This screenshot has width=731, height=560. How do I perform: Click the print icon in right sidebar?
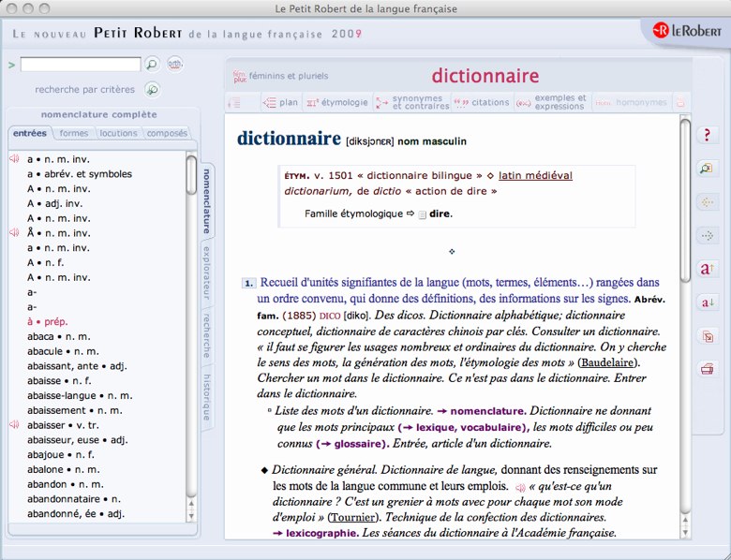point(708,370)
